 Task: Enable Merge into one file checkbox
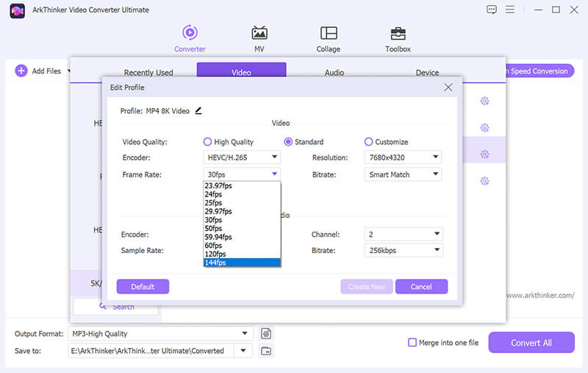412,343
